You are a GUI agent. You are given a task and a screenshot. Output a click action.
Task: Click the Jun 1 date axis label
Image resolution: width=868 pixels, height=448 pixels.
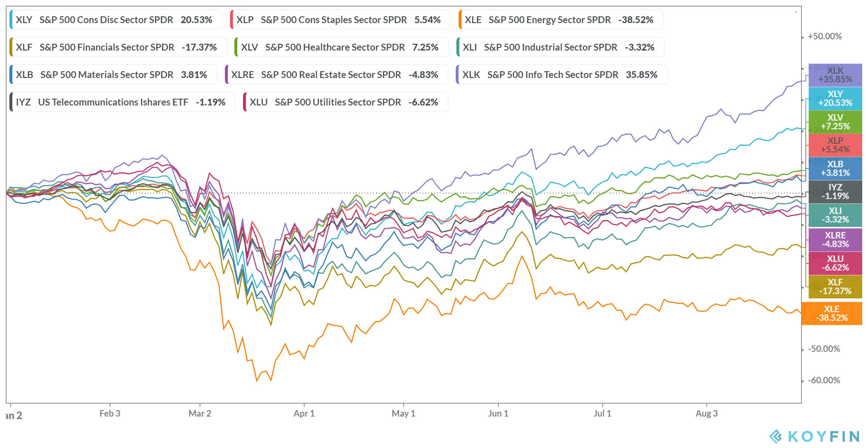(x=498, y=414)
